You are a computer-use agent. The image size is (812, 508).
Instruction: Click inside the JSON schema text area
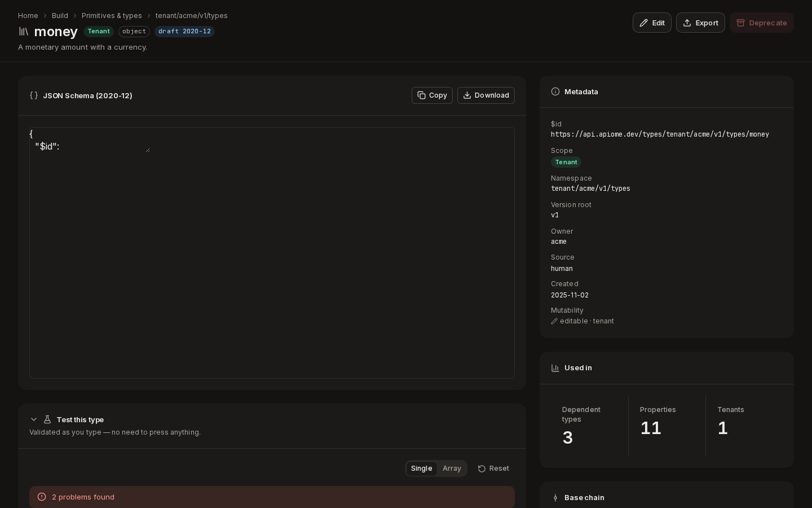point(90,140)
